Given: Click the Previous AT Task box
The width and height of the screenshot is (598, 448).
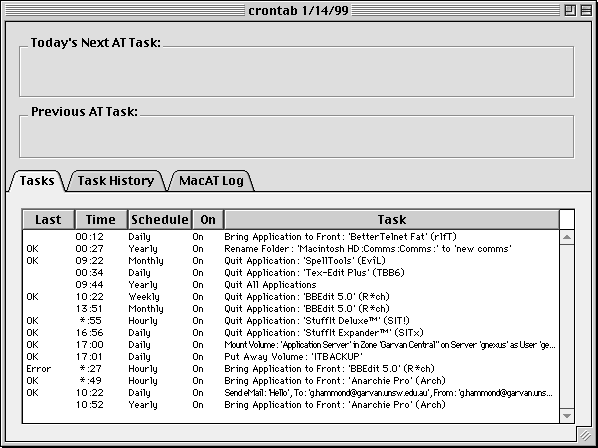Looking at the screenshot, I should click(296, 136).
